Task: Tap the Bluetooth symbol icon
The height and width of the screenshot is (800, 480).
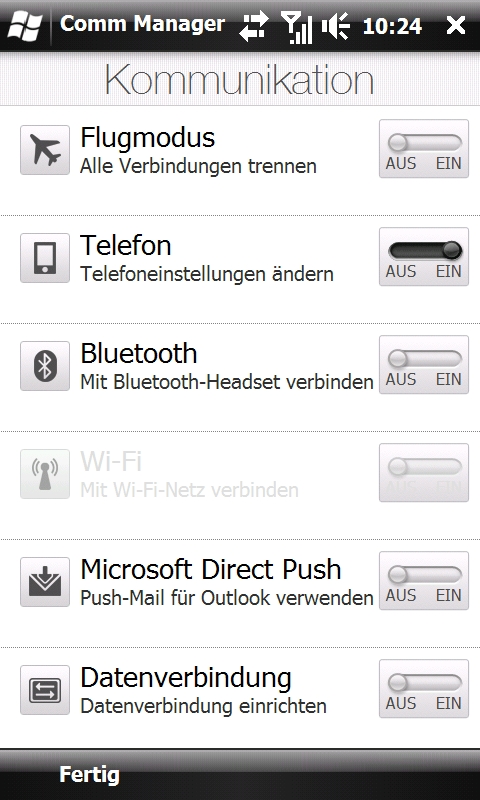Action: click(x=45, y=366)
